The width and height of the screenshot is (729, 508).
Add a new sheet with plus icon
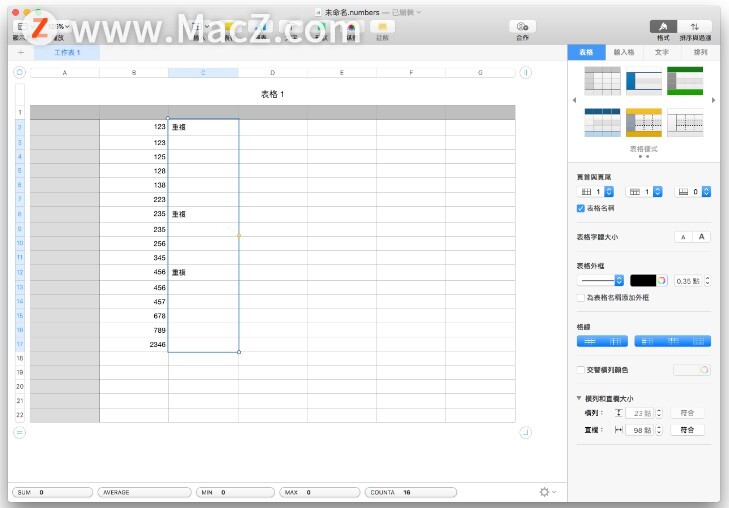20,53
